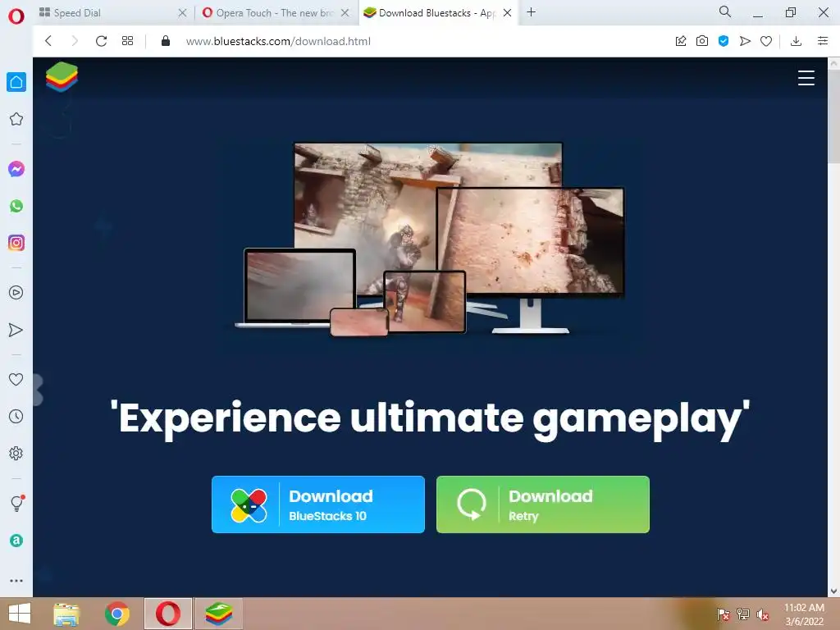Click the green Download Retry button

tap(543, 504)
